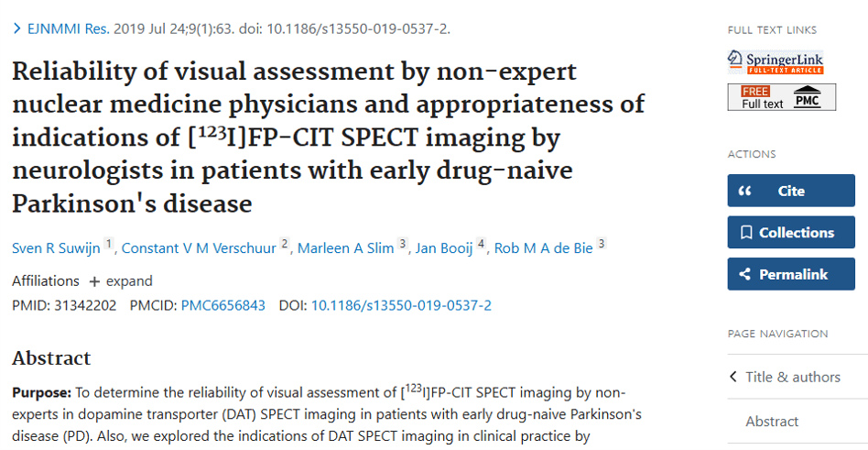Click the left chevron beside Title & authors
Image resolution: width=868 pixels, height=450 pixels.
tap(733, 377)
